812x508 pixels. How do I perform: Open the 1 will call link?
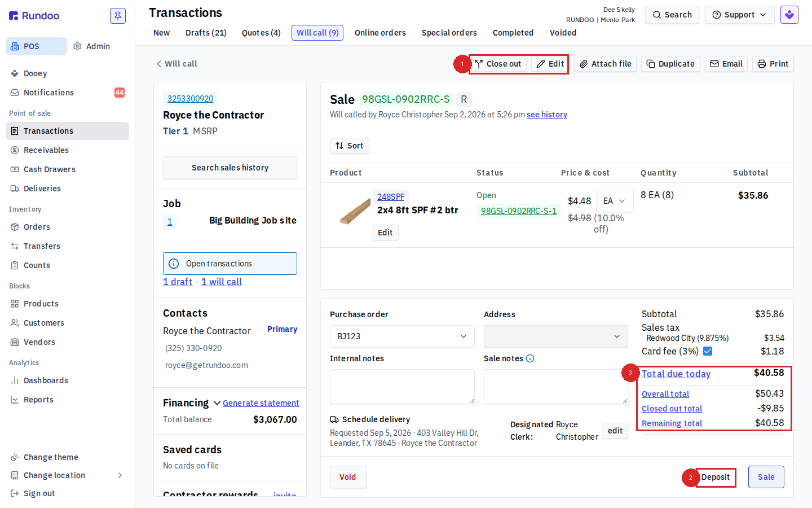pyautogui.click(x=222, y=282)
